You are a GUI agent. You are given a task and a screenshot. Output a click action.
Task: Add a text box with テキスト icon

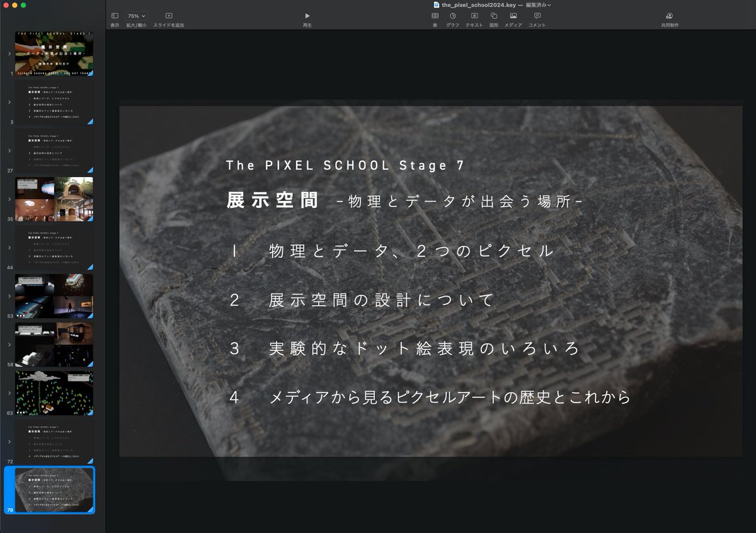[474, 16]
